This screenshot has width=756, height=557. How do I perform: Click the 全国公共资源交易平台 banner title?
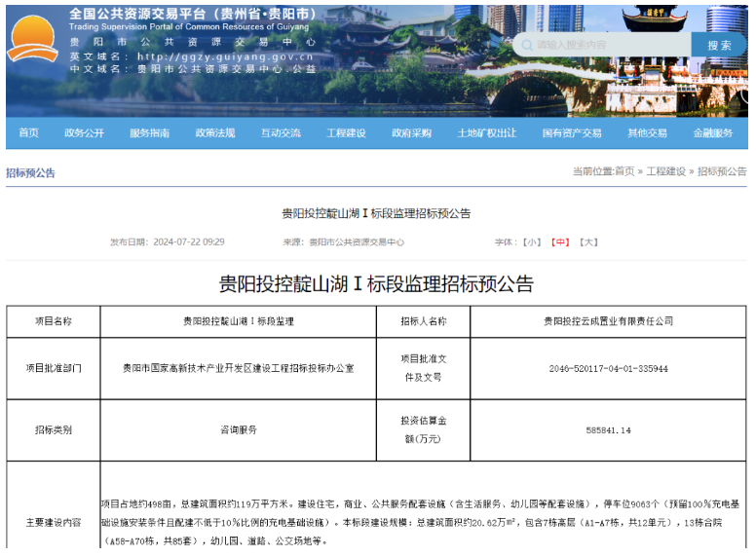coord(193,14)
